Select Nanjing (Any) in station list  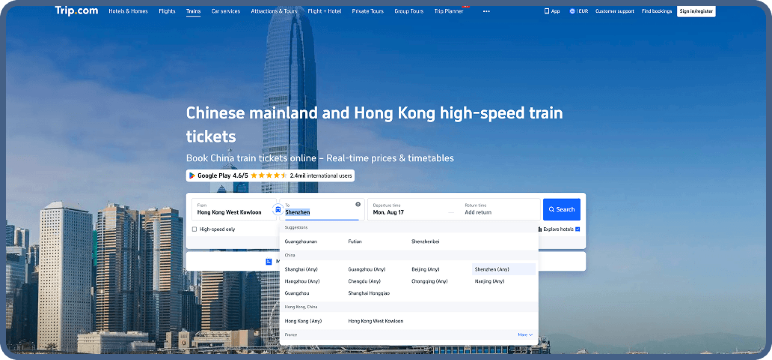[x=489, y=281]
